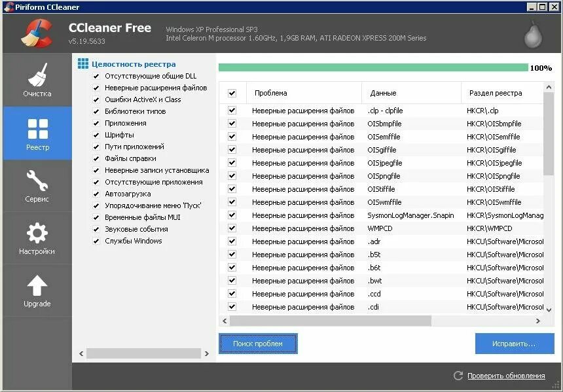Click the results horizontal scrollbar thumb
The width and height of the screenshot is (563, 392).
point(331,321)
